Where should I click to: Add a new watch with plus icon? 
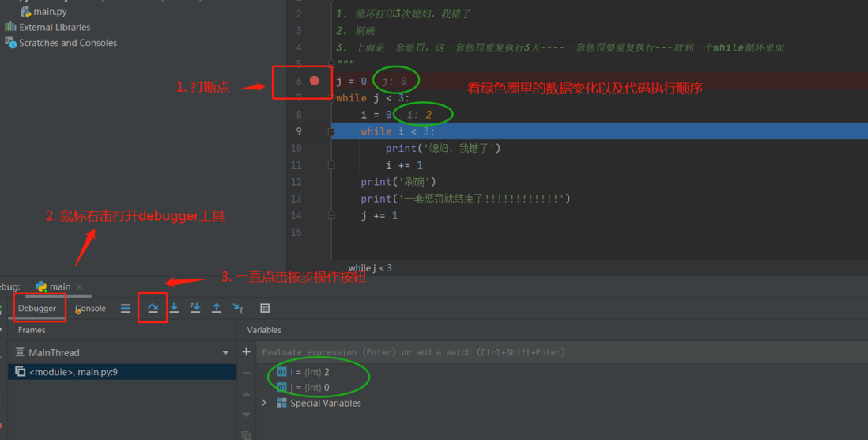pos(247,352)
